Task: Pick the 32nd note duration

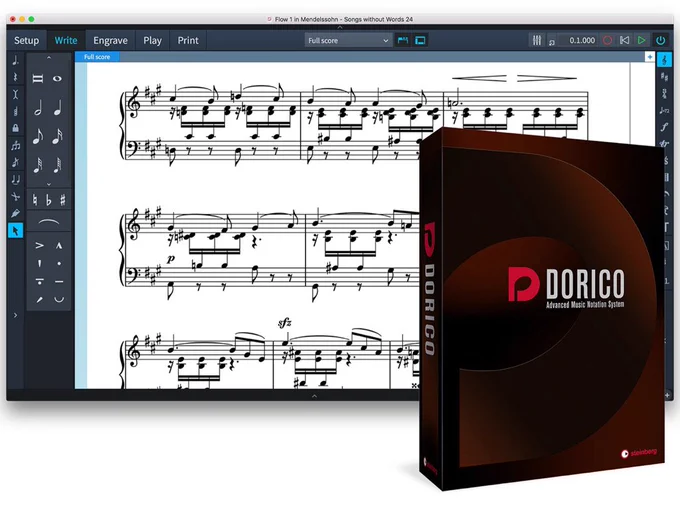Action: pos(38,165)
